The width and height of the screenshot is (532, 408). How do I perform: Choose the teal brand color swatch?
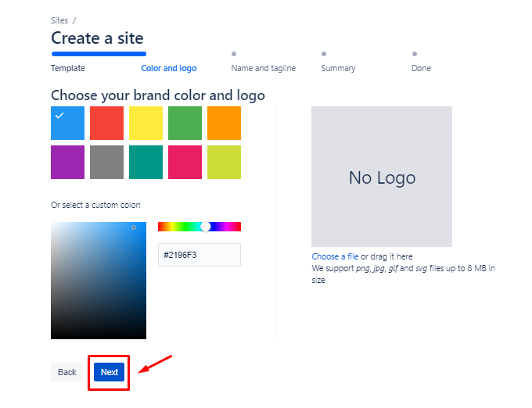pyautogui.click(x=146, y=162)
